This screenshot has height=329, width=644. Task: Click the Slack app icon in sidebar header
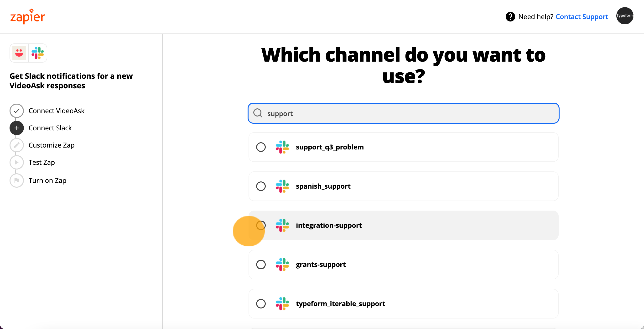click(38, 53)
